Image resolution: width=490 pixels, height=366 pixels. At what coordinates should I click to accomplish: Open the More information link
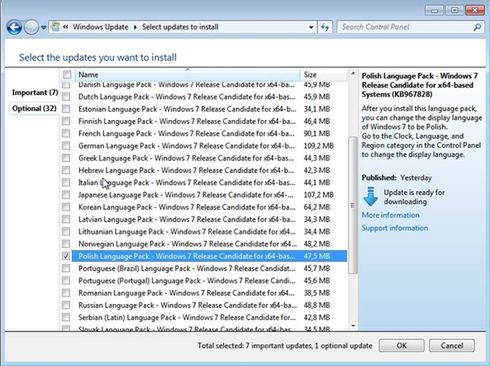[390, 215]
